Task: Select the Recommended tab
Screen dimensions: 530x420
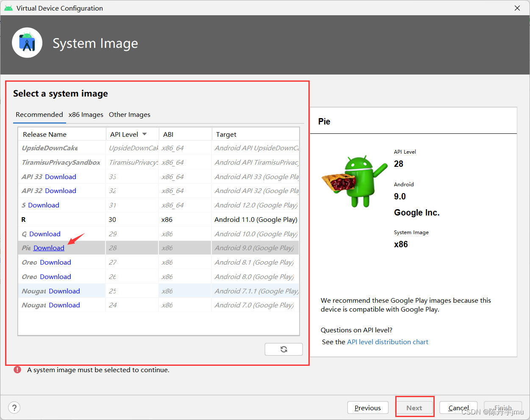Action: coord(39,115)
